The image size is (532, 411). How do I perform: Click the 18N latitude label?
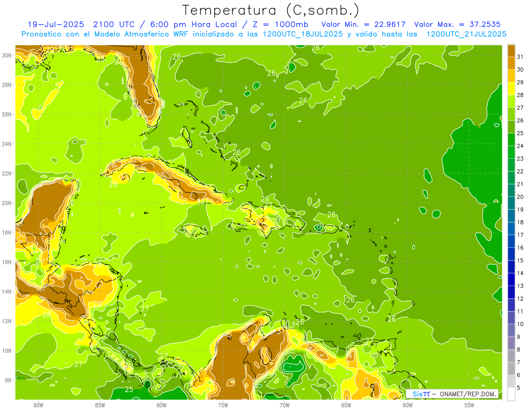coord(7,232)
